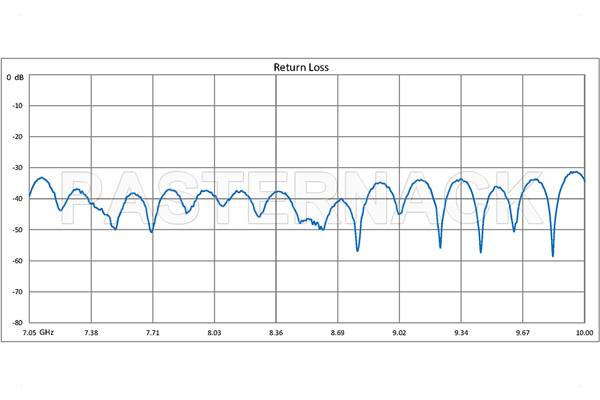Viewport: 600px width, 400px height.
Task: Click the -30 y-axis label
Action: [x=17, y=168]
